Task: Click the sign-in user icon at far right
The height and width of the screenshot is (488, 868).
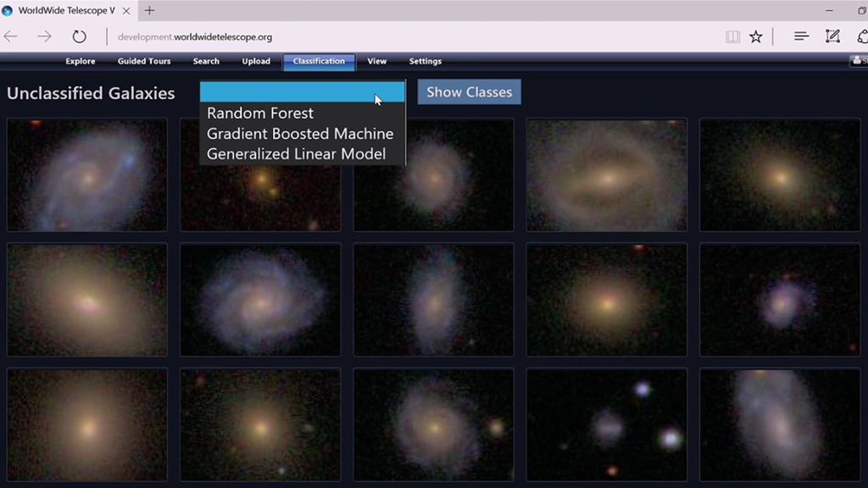Action: [859, 61]
